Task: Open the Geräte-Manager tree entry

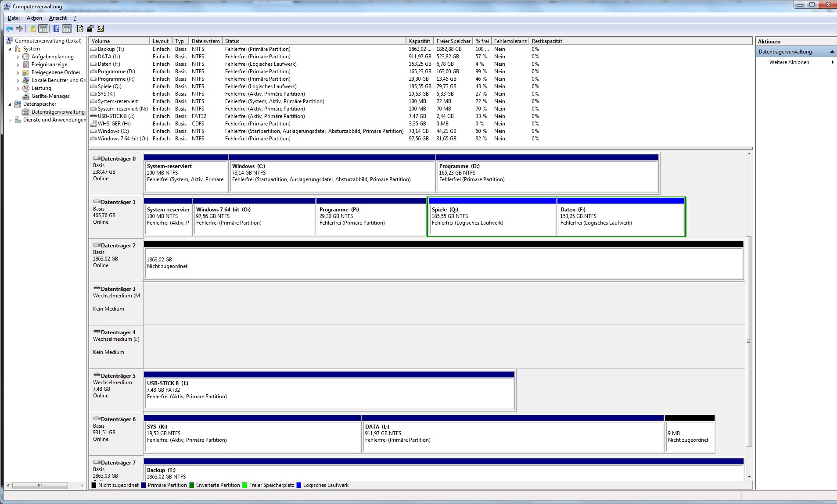Action: point(50,96)
